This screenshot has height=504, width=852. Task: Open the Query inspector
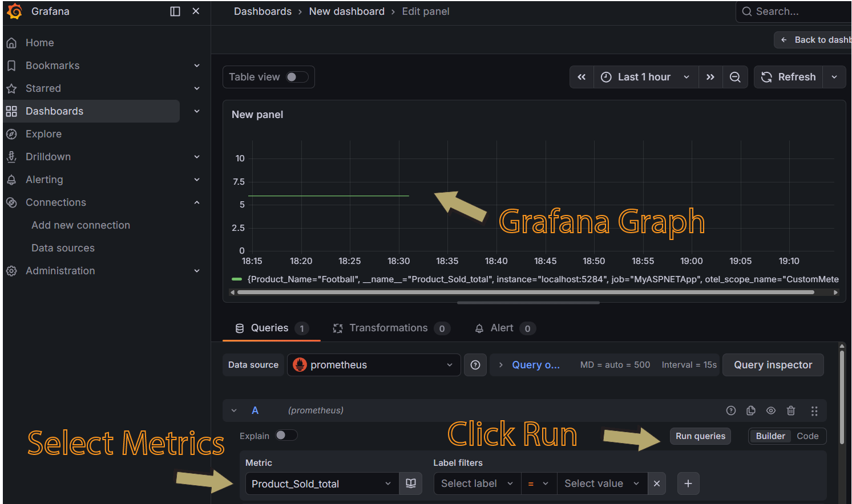click(x=773, y=364)
